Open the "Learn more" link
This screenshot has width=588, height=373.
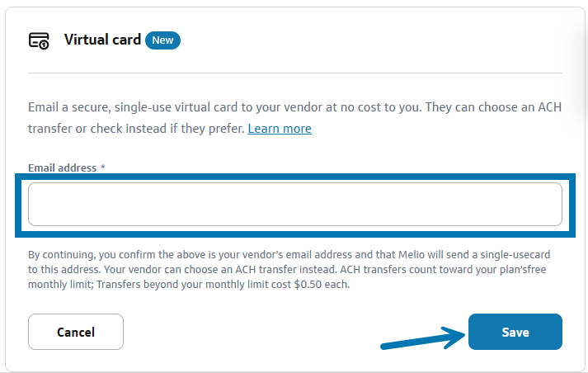tap(280, 129)
